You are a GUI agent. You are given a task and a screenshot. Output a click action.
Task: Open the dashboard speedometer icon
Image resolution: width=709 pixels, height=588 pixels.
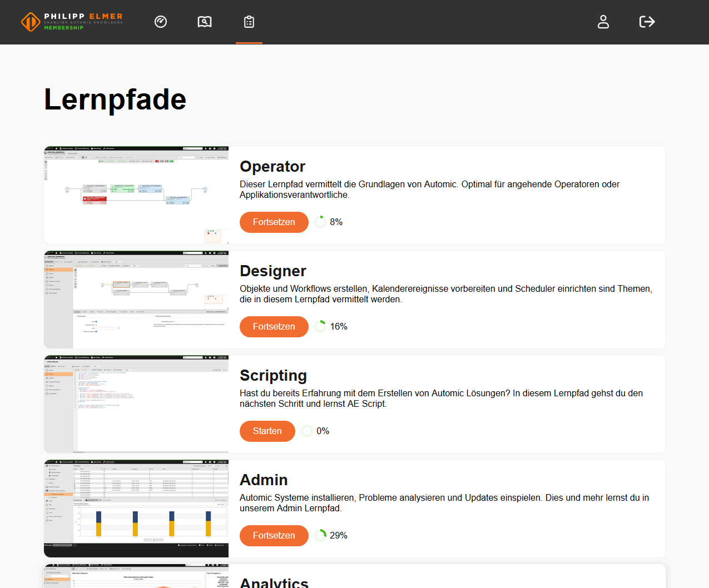click(x=161, y=22)
